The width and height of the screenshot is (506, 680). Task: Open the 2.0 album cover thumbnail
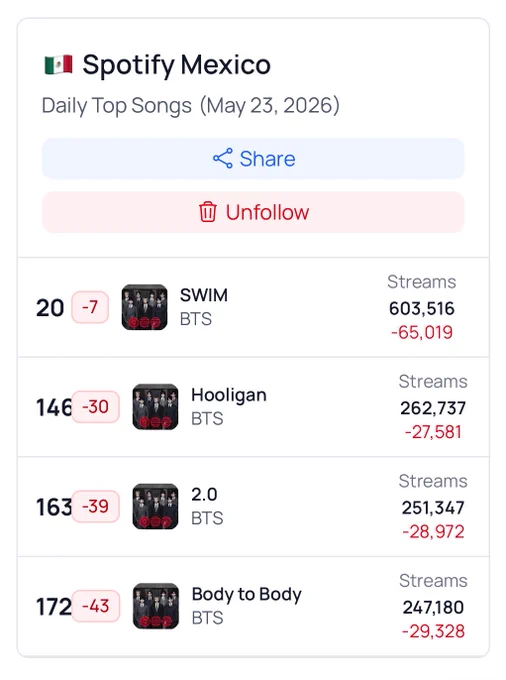coord(155,507)
